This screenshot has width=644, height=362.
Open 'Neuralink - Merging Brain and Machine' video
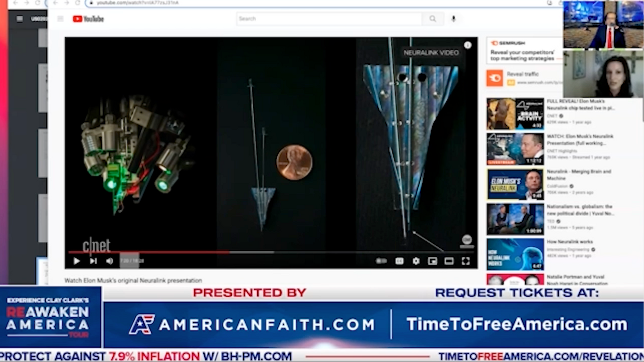(515, 184)
